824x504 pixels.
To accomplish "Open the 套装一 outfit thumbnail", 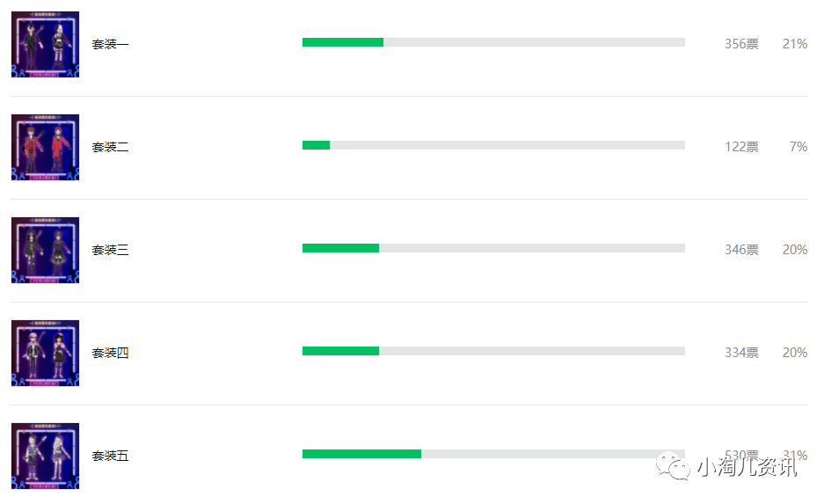I will 45,44.
